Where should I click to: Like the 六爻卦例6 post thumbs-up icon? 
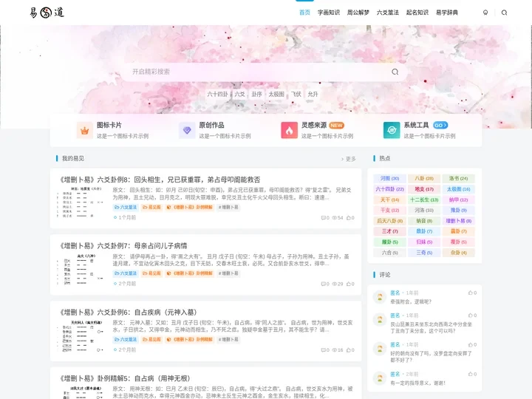click(349, 349)
